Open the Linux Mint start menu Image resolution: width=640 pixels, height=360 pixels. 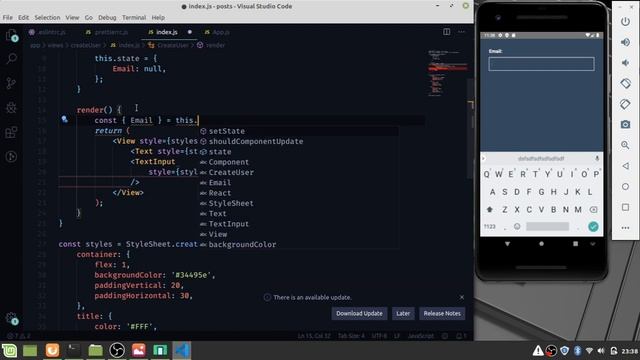click(x=9, y=350)
